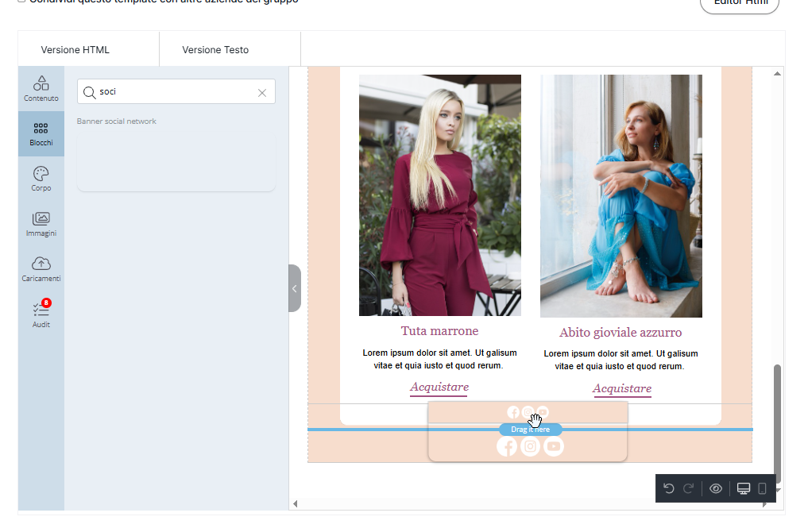Image resolution: width=808 pixels, height=532 pixels.
Task: Click Acquistare link under Tuta marrone
Action: pyautogui.click(x=439, y=387)
